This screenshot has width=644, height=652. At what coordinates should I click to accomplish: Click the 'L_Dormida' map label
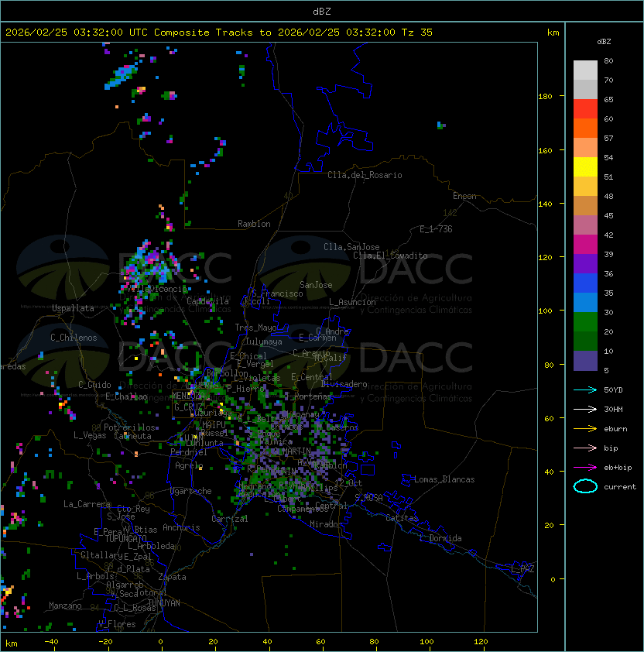[x=440, y=538]
